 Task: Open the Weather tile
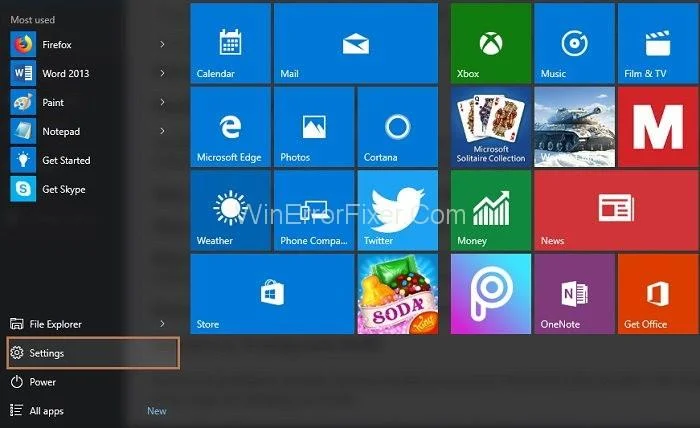tap(230, 210)
